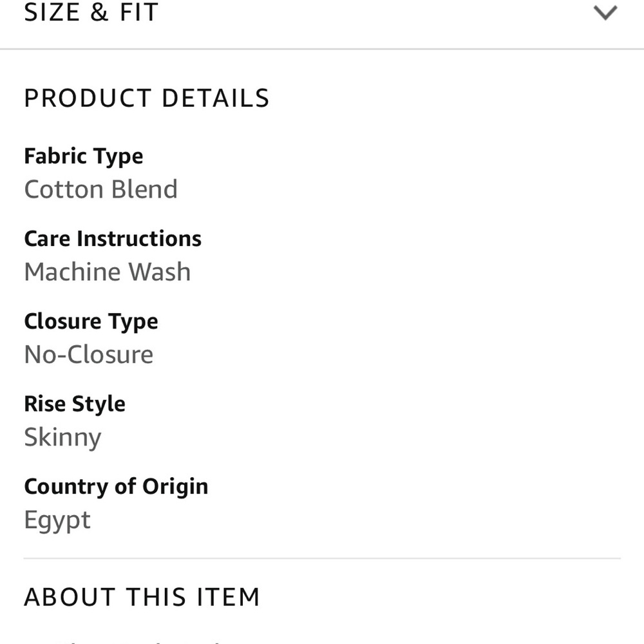Select the PRODUCT DETAILS heading

[x=146, y=98]
